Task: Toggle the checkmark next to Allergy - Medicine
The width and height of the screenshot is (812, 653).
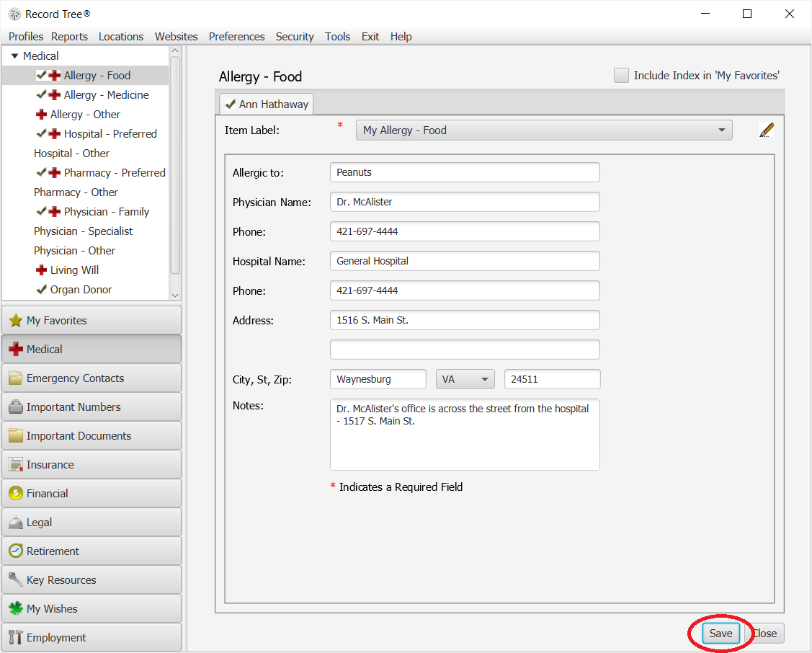Action: point(41,94)
